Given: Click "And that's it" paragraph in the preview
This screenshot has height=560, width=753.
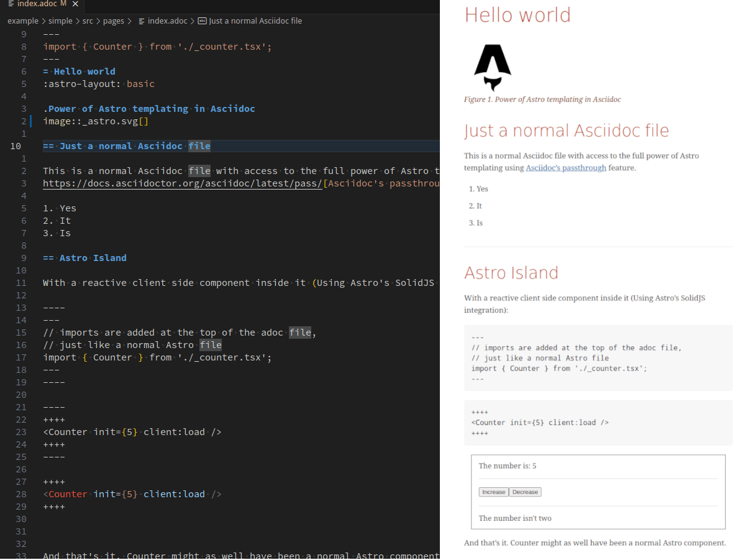Looking at the screenshot, I should click(595, 543).
